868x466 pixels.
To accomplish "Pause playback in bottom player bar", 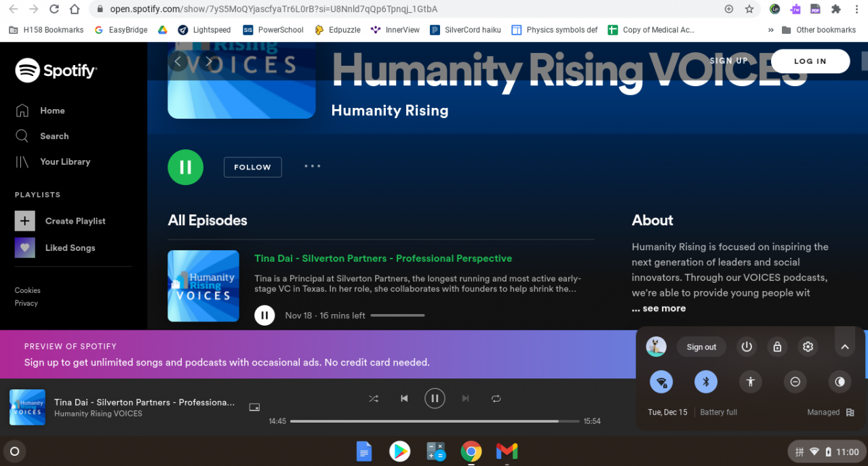I will (x=435, y=398).
